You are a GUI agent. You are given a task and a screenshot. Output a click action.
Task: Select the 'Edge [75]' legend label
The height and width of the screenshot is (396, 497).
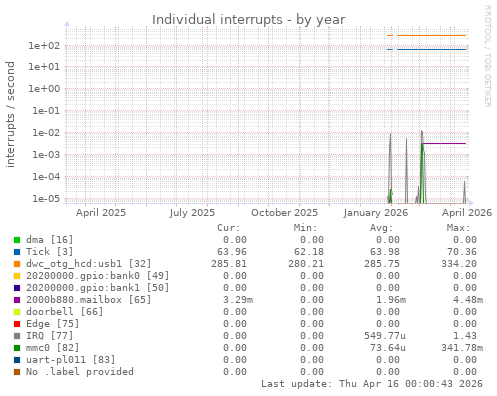(x=52, y=324)
